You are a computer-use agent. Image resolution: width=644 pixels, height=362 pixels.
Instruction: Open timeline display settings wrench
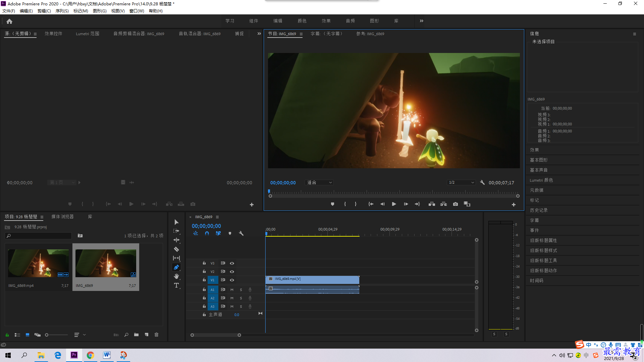tap(241, 233)
